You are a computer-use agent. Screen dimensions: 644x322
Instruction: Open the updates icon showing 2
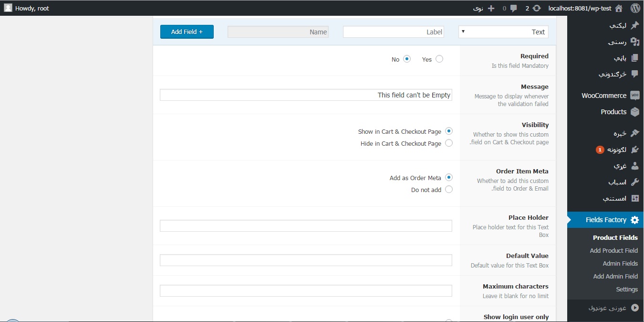(537, 8)
